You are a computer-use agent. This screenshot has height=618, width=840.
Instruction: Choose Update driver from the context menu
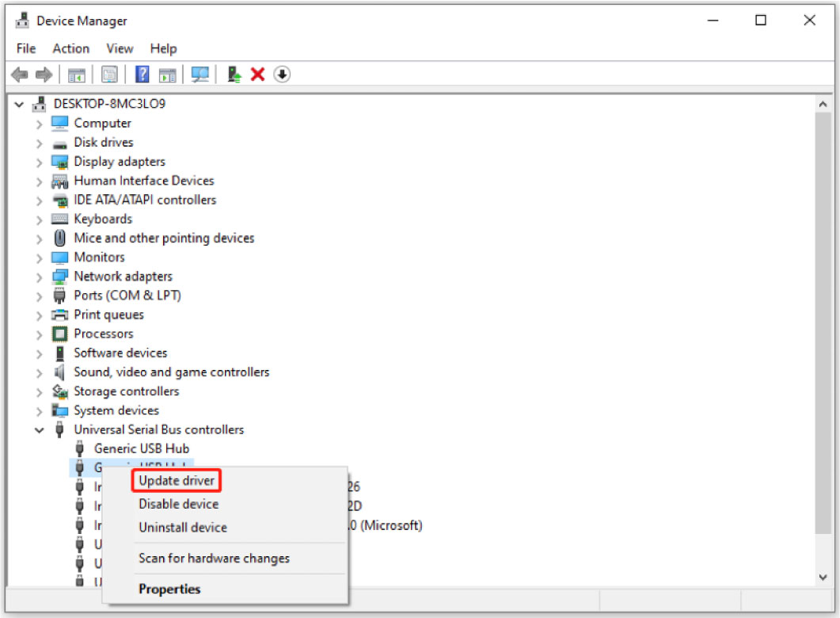(x=176, y=480)
